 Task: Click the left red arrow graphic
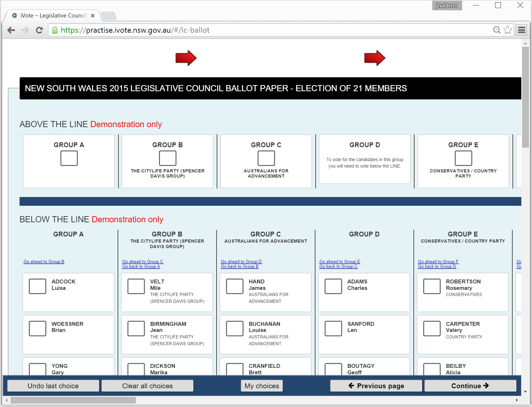pyautogui.click(x=186, y=58)
